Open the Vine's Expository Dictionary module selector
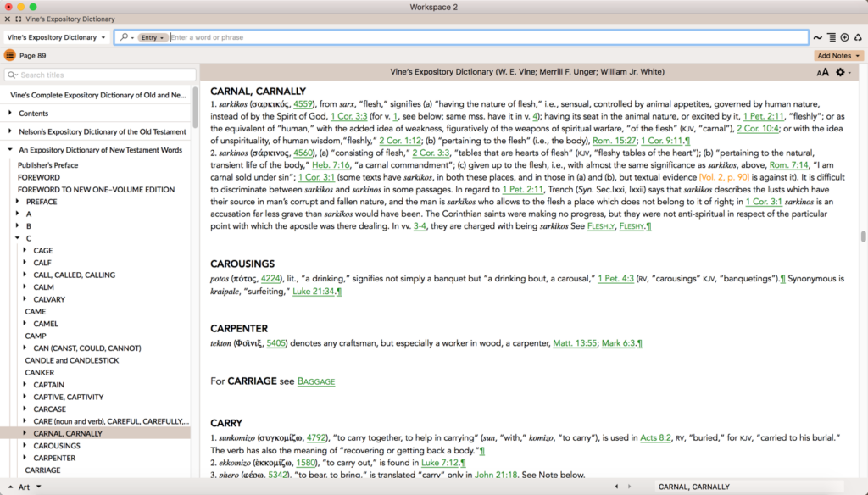Screen dimensions: 868x495 (x=56, y=36)
